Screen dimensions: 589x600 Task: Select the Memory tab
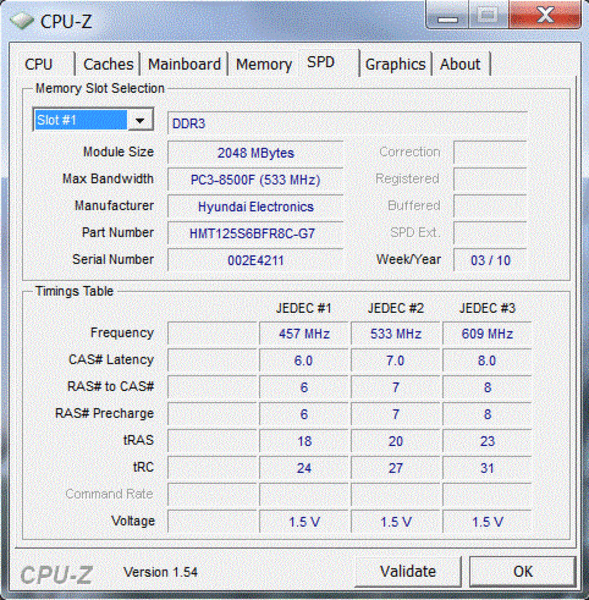point(264,64)
